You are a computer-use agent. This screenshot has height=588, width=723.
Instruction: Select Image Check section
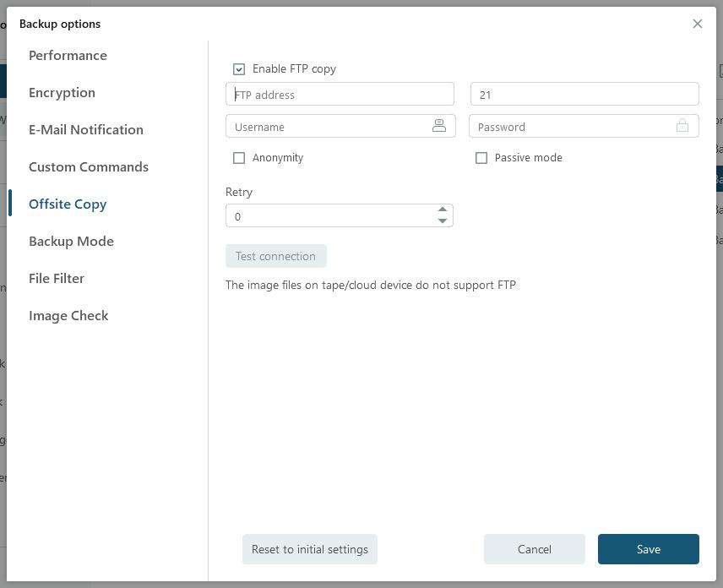coord(68,316)
